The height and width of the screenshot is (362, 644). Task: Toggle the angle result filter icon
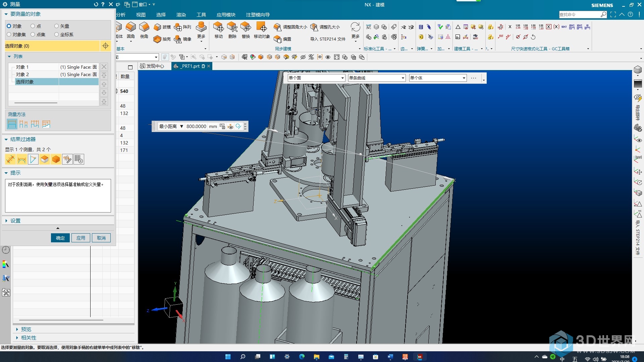(x=33, y=159)
